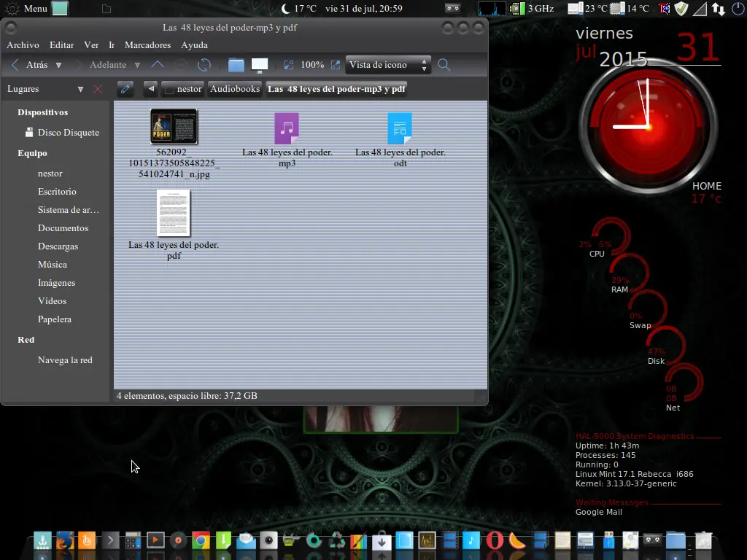Open the trash can in the dock

tap(704, 540)
